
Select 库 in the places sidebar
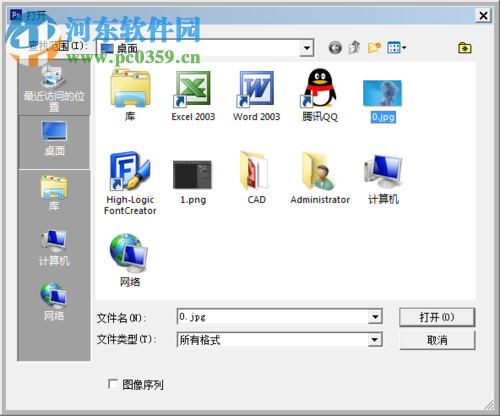[54, 193]
